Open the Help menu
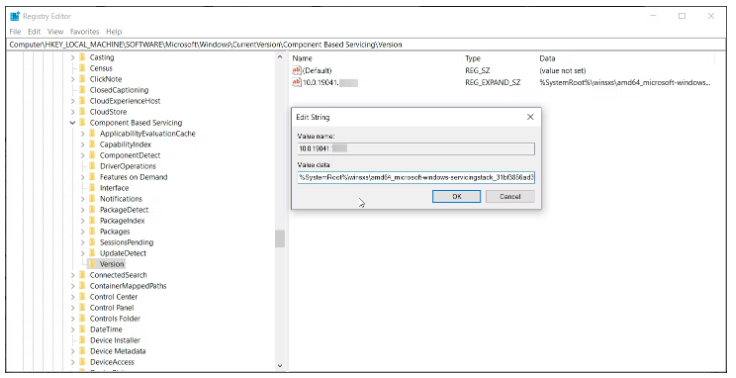The height and width of the screenshot is (378, 736). click(114, 31)
